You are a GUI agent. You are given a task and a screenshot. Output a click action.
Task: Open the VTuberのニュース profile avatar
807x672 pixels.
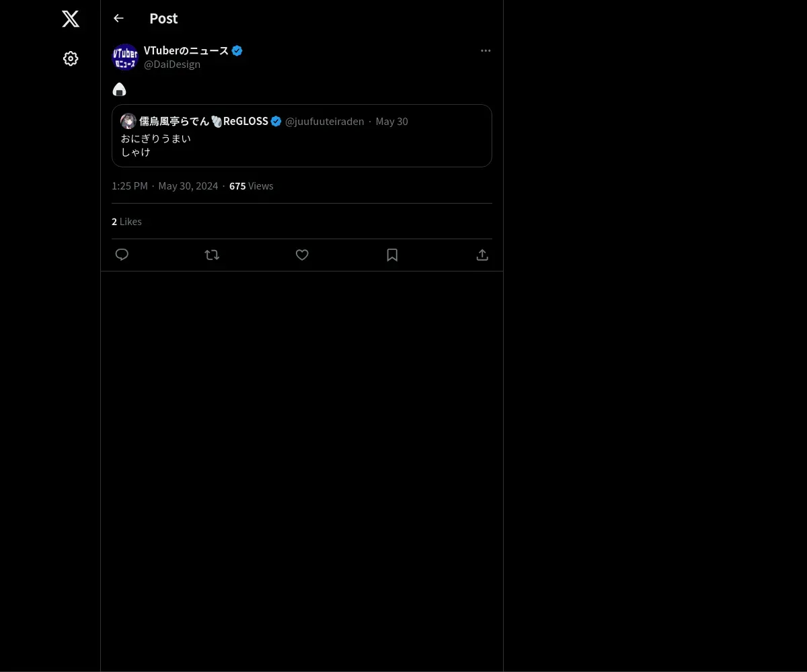pyautogui.click(x=125, y=57)
